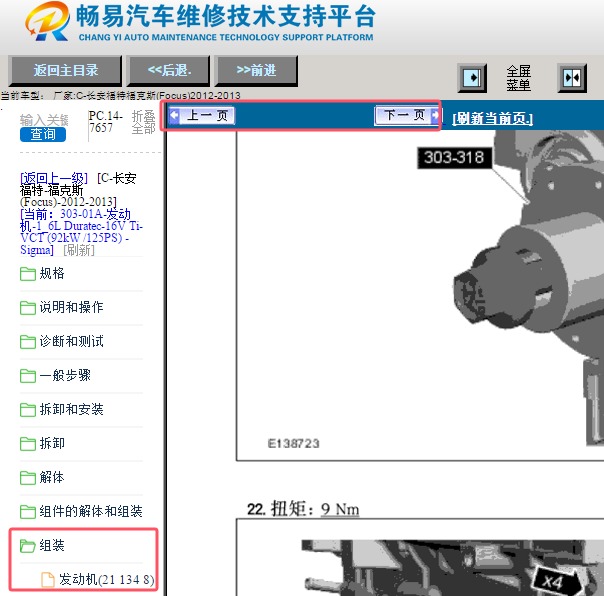Click the single-arrow panel icon left of 全屏菜单
The width and height of the screenshot is (604, 596).
[x=472, y=78]
